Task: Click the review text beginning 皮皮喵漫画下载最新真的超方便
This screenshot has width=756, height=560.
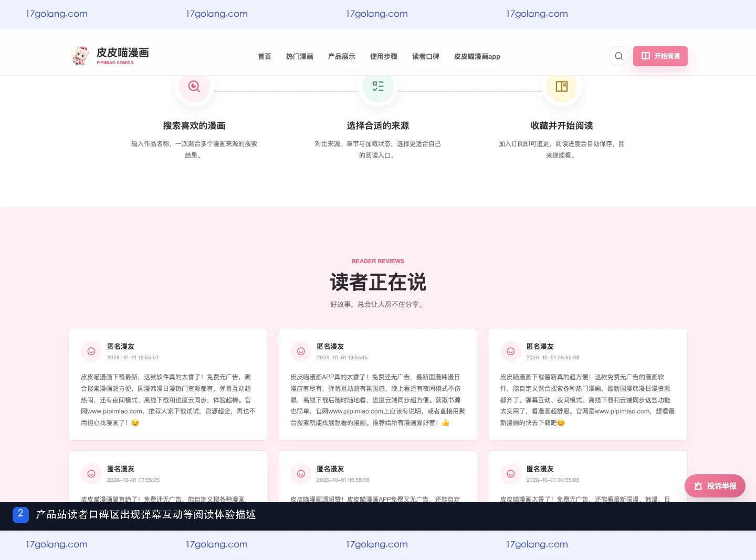Action: coord(587,400)
